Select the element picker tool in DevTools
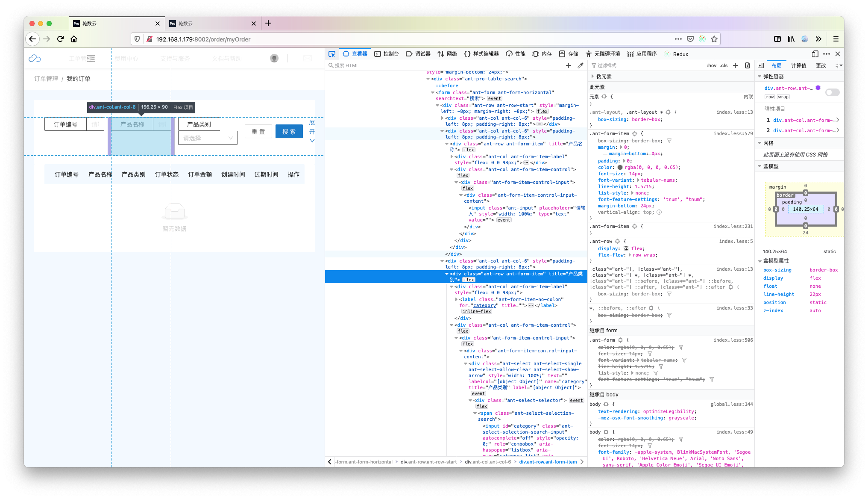 [x=332, y=54]
